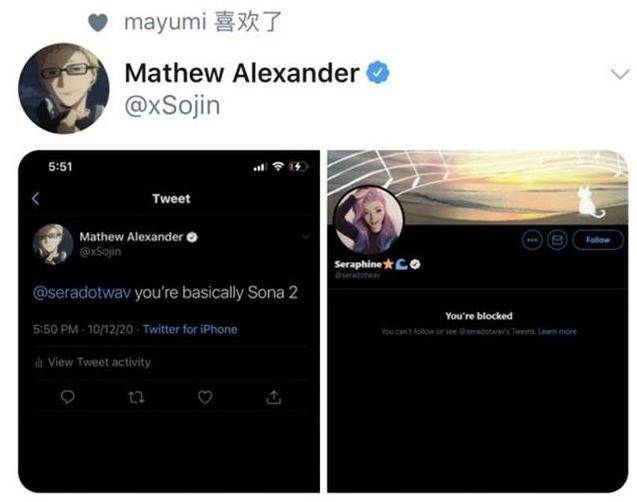The image size is (637, 502).
Task: Click the heart icon beside mayumi liked
Action: click(x=98, y=22)
